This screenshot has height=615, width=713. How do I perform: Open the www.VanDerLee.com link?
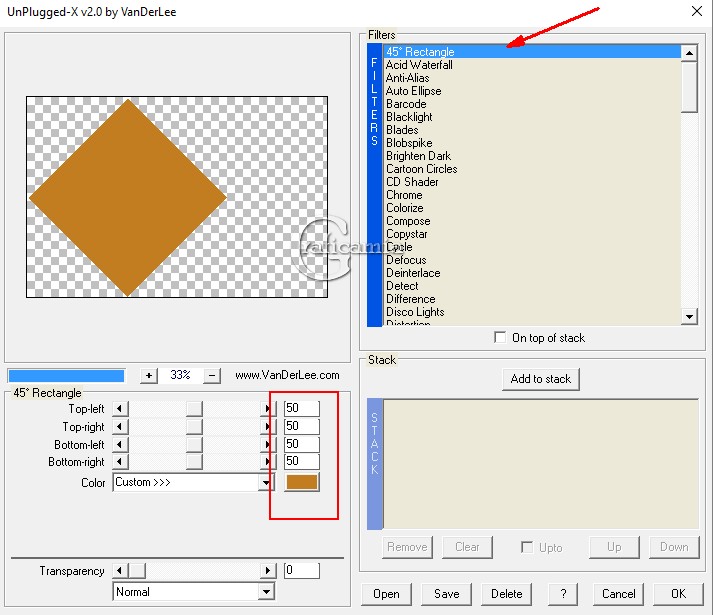(x=287, y=375)
